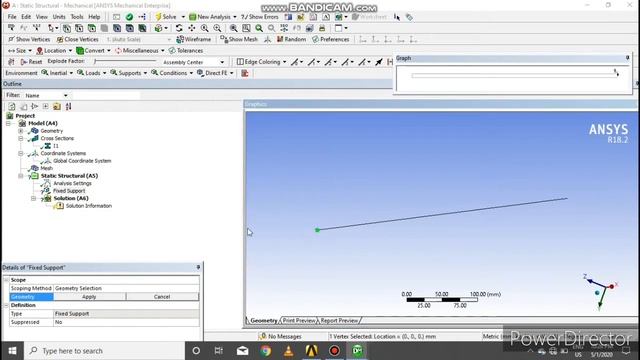Image resolution: width=640 pixels, height=360 pixels.
Task: Switch to the Print Preview tab
Action: [x=299, y=321]
